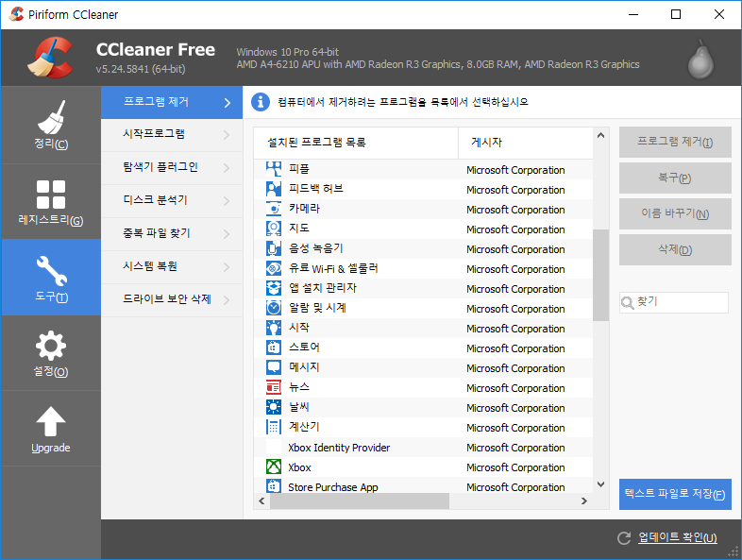Click 텍스트 파일로 저장(F) button
Image resolution: width=742 pixels, height=560 pixels.
pos(675,494)
